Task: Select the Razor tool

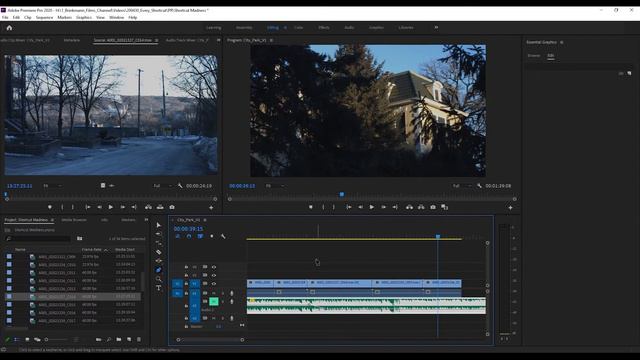Action: pos(159,252)
